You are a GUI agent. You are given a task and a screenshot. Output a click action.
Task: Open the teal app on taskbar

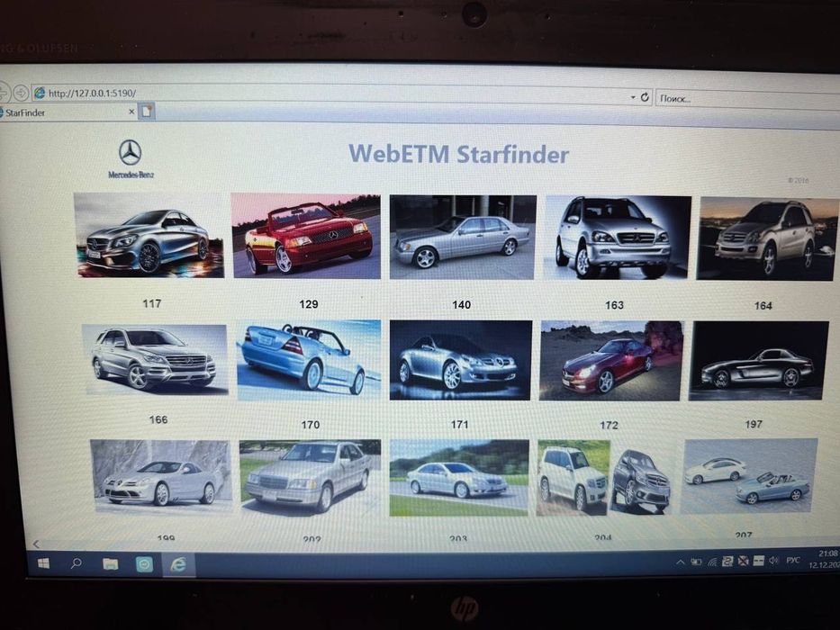click(x=144, y=564)
